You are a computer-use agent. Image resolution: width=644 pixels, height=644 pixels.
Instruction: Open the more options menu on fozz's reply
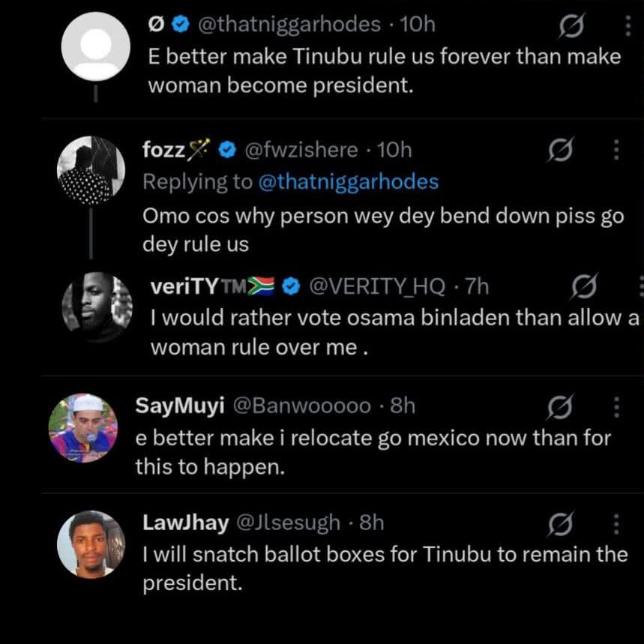click(616, 151)
